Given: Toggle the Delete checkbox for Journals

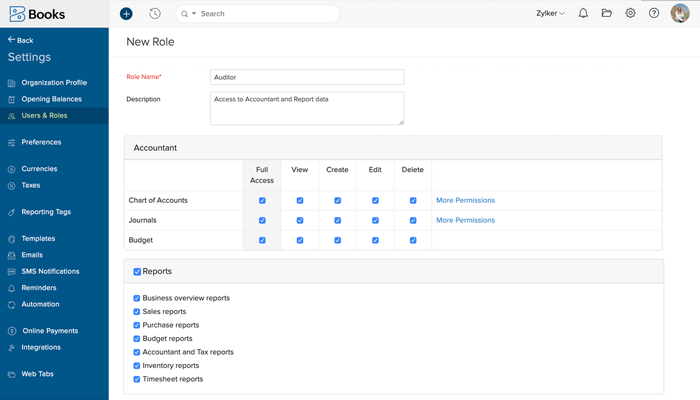Looking at the screenshot, I should pos(413,220).
